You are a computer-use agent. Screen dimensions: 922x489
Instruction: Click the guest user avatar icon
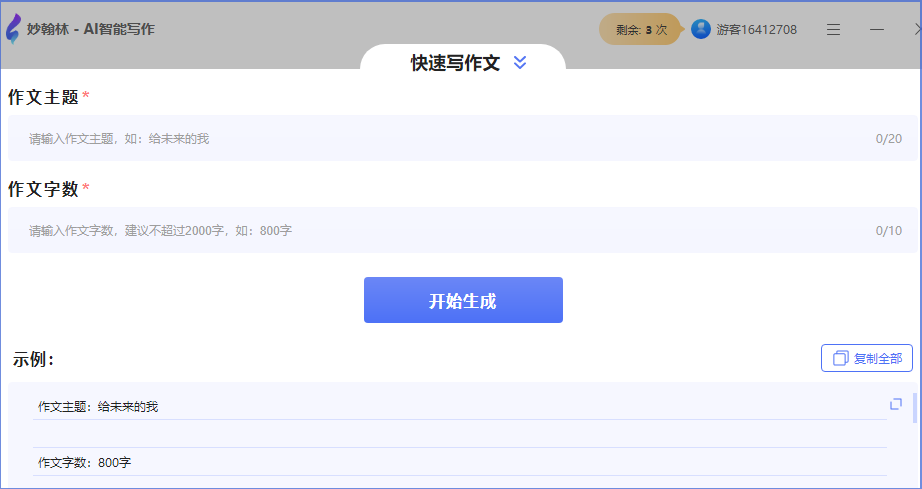point(700,29)
